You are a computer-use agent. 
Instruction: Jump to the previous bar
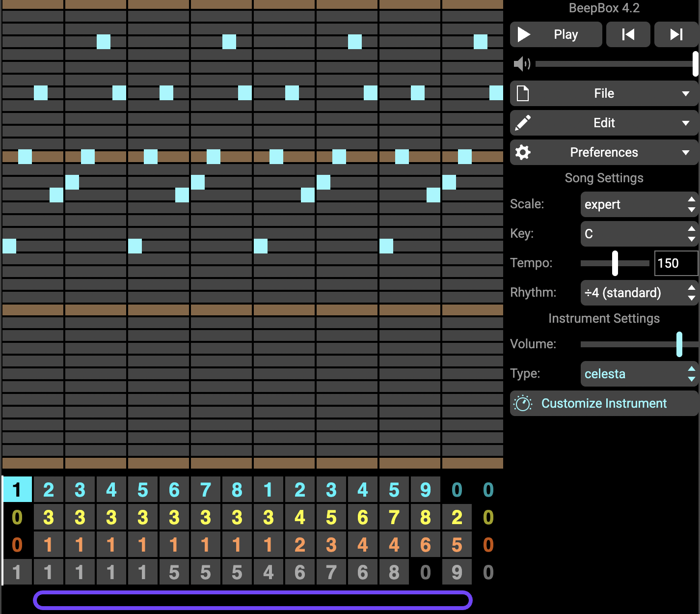pos(628,34)
